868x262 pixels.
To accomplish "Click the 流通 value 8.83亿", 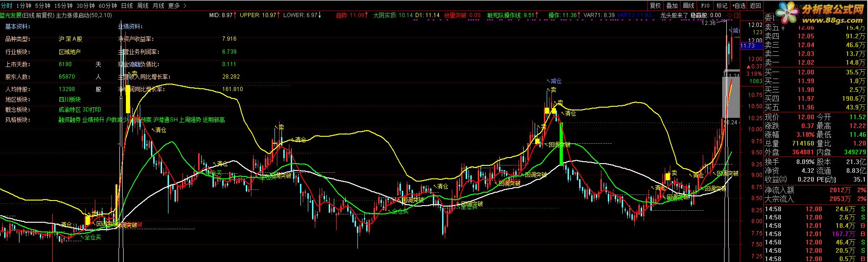I will 856,171.
